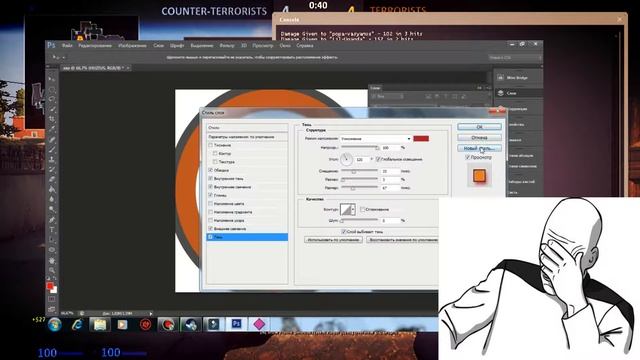The height and width of the screenshot is (360, 640).
Task: Toggle Слой выбивает тень checkbox
Action: pyautogui.click(x=343, y=231)
